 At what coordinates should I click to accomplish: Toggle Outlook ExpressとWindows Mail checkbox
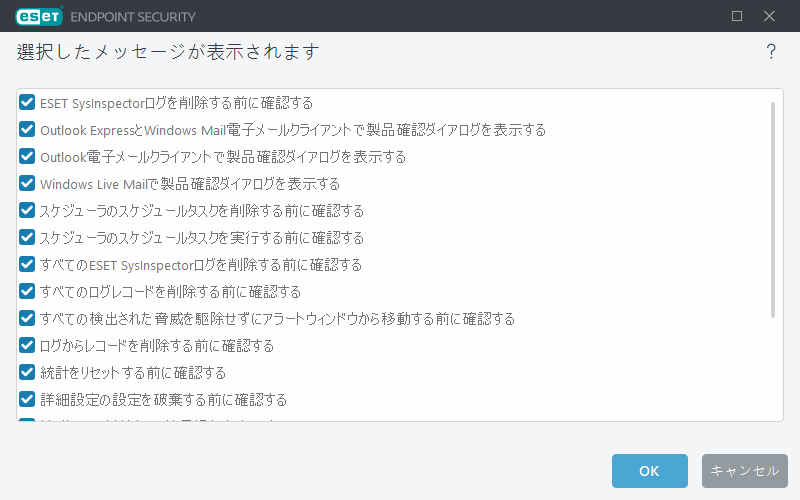[x=27, y=129]
